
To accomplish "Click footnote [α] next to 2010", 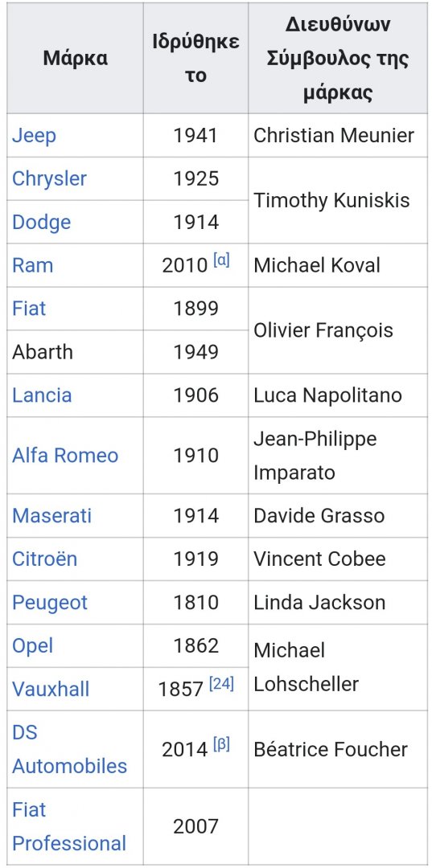I will 221,261.
